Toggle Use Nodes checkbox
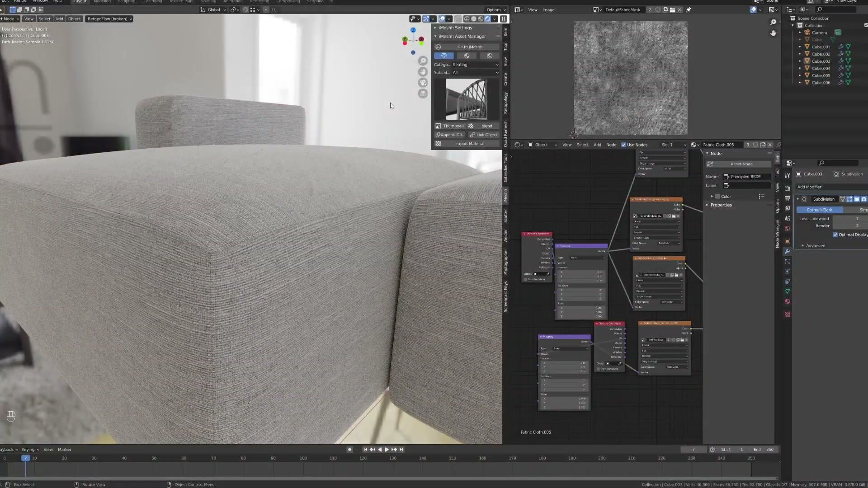The image size is (868, 488). (624, 145)
